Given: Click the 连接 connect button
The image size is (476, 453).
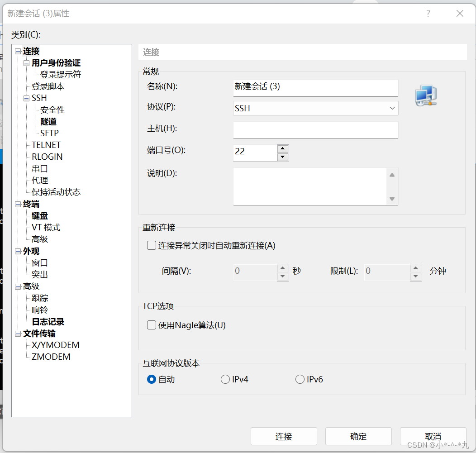Looking at the screenshot, I should (x=283, y=436).
